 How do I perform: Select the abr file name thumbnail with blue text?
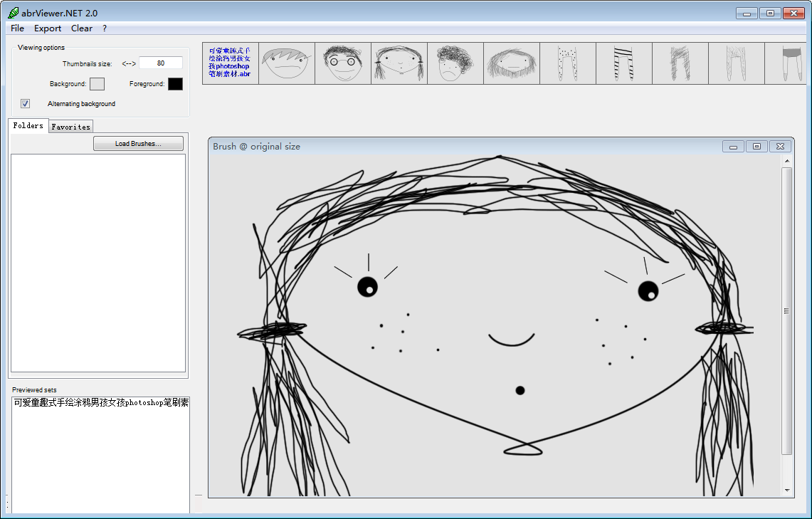(x=231, y=63)
